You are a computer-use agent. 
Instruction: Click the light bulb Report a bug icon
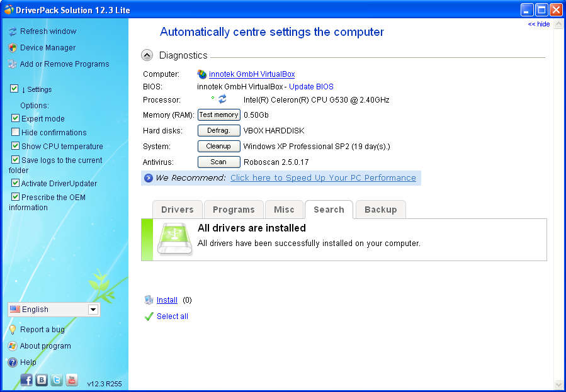click(x=13, y=330)
